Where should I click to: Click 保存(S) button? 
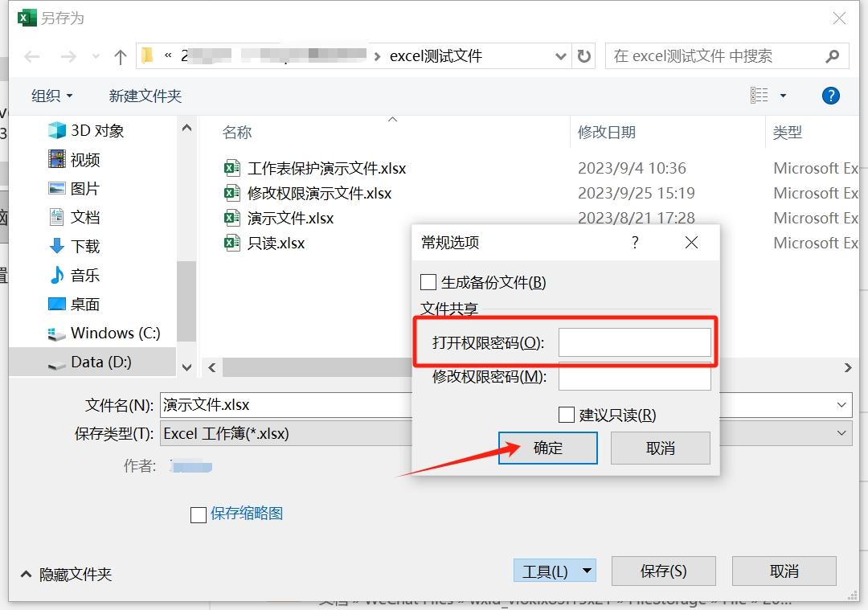(x=664, y=571)
